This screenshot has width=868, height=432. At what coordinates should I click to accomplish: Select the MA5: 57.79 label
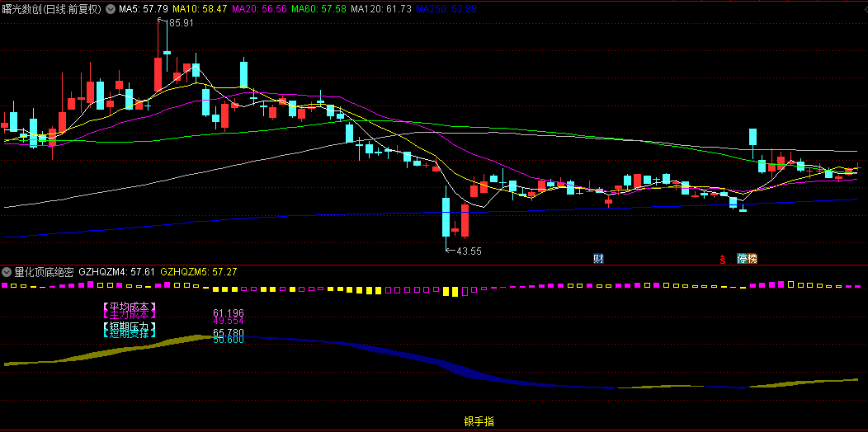[144, 9]
